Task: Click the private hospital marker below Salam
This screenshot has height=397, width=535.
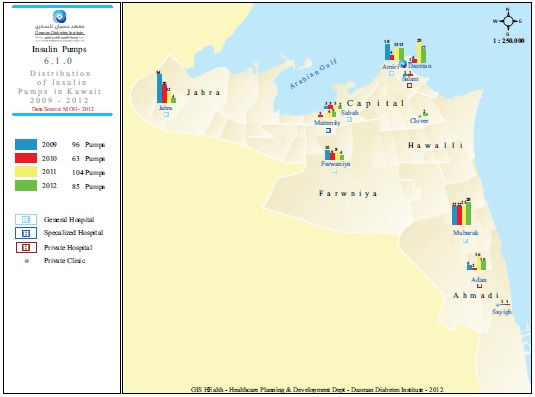Action: pyautogui.click(x=409, y=86)
